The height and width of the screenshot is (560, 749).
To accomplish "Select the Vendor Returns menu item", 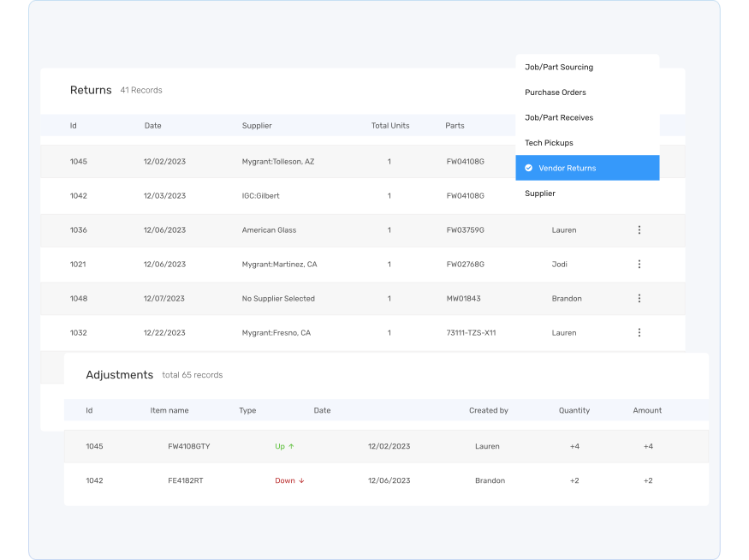I will [567, 168].
